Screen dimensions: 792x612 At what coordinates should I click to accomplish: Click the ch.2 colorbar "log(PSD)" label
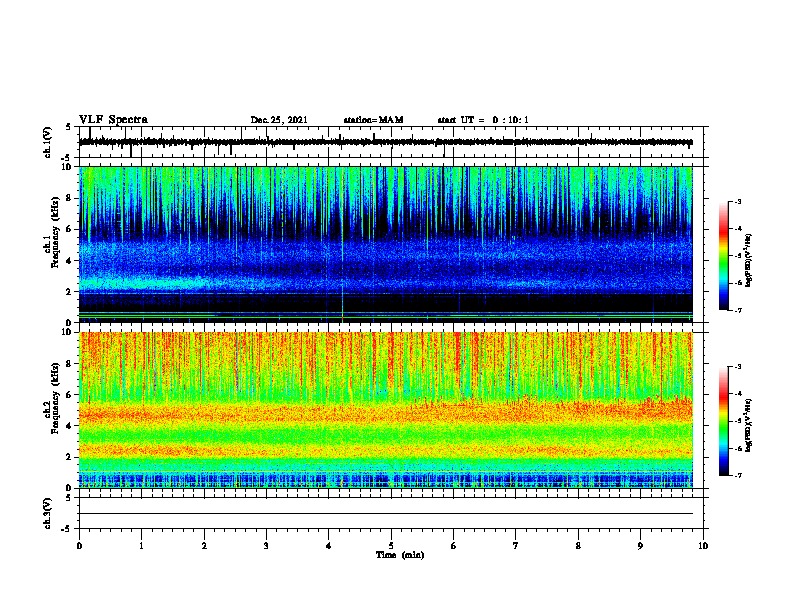pos(748,425)
